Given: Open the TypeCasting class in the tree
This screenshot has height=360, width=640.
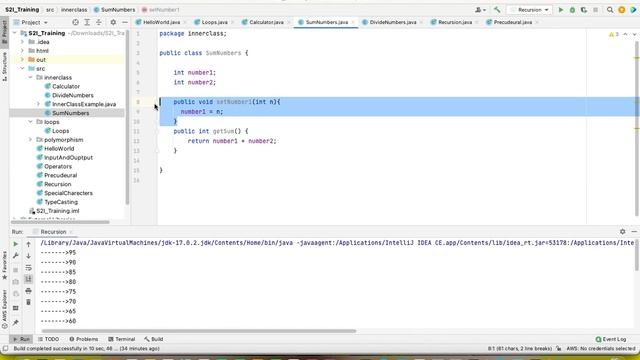Looking at the screenshot, I should (61, 202).
